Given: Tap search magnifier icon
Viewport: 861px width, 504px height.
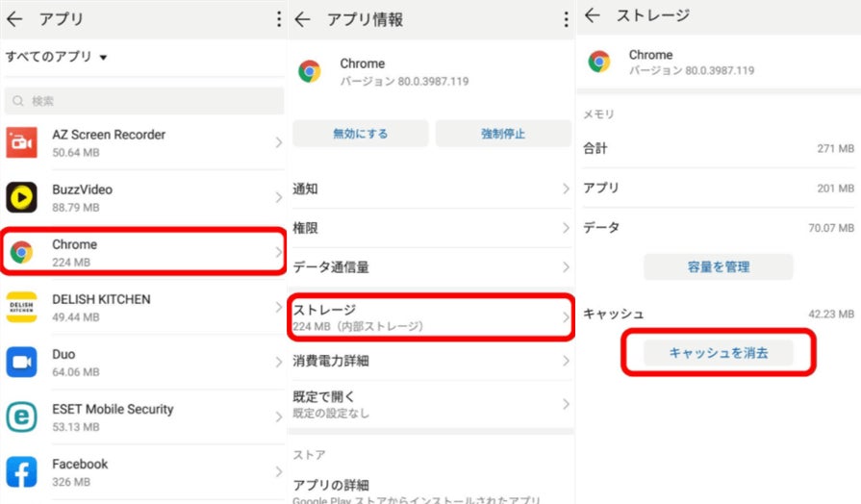Looking at the screenshot, I should (x=18, y=101).
